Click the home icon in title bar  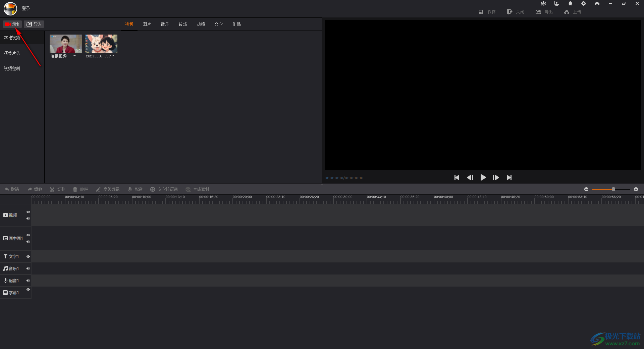click(x=597, y=3)
